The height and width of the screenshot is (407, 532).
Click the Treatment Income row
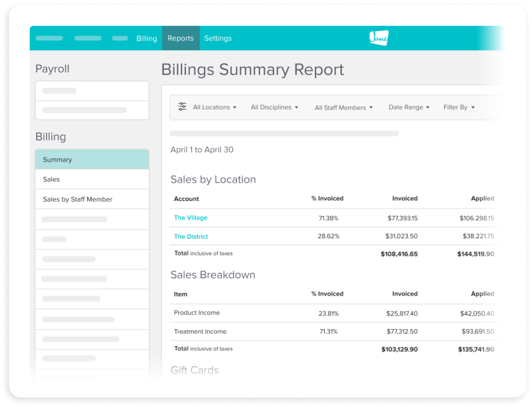click(200, 332)
